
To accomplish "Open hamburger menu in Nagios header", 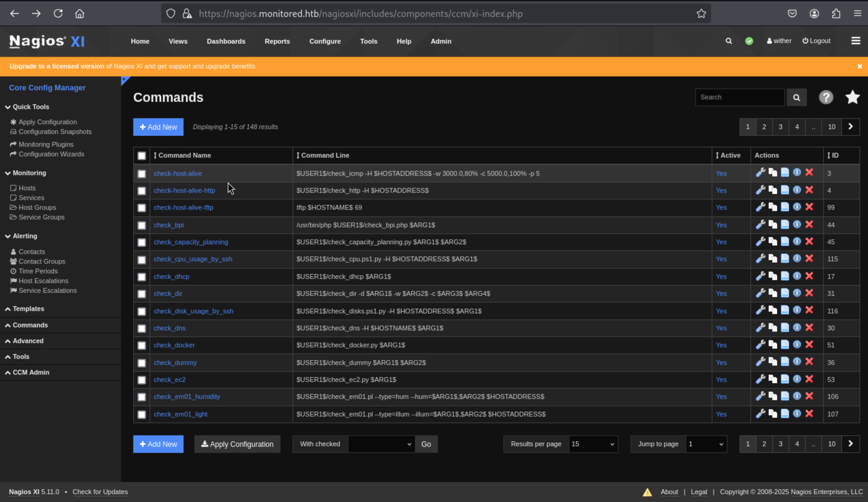I will [856, 41].
